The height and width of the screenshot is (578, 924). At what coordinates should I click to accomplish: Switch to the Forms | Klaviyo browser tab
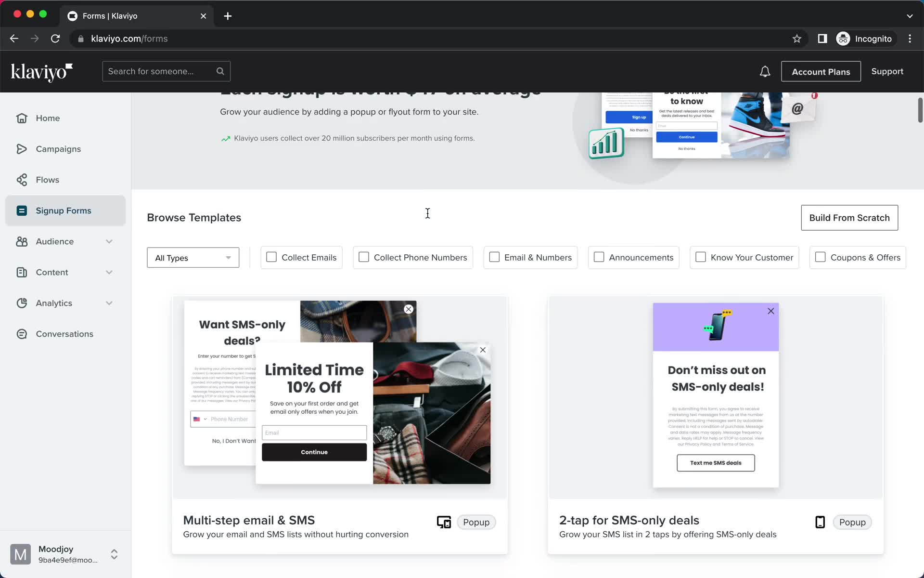136,16
